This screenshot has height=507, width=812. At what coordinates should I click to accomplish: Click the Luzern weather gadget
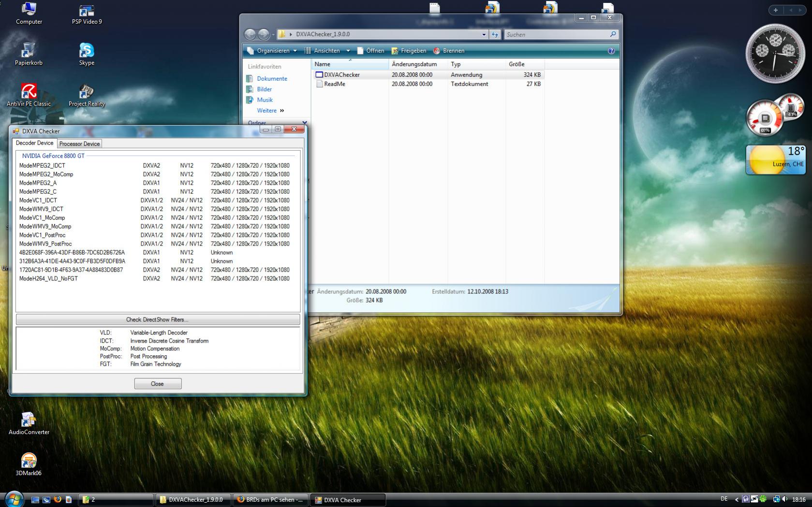point(776,160)
